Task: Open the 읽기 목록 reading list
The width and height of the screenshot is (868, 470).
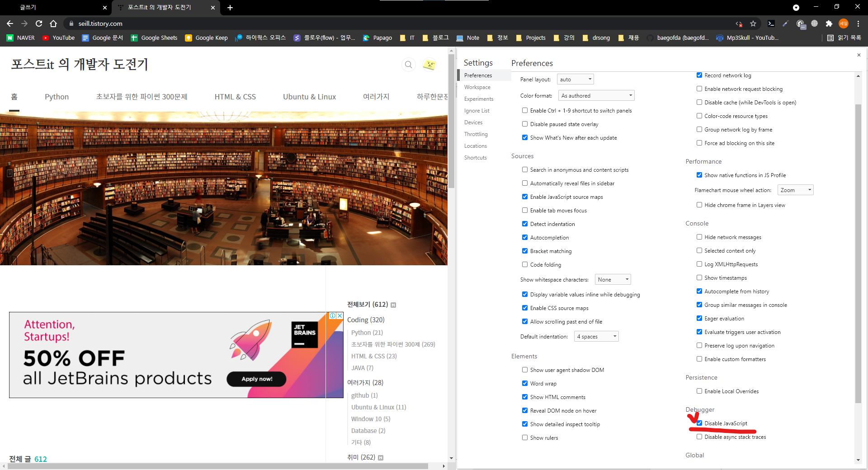Action: (844, 38)
